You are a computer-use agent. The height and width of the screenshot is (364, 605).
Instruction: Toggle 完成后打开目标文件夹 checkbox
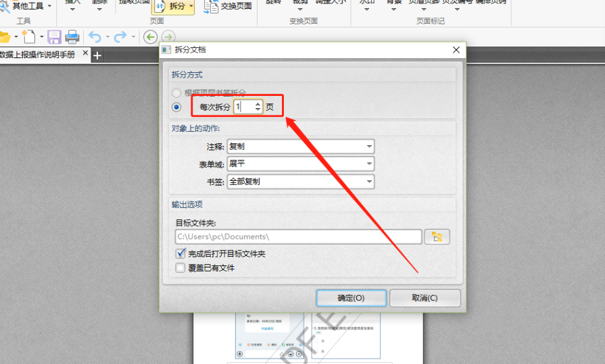(180, 253)
